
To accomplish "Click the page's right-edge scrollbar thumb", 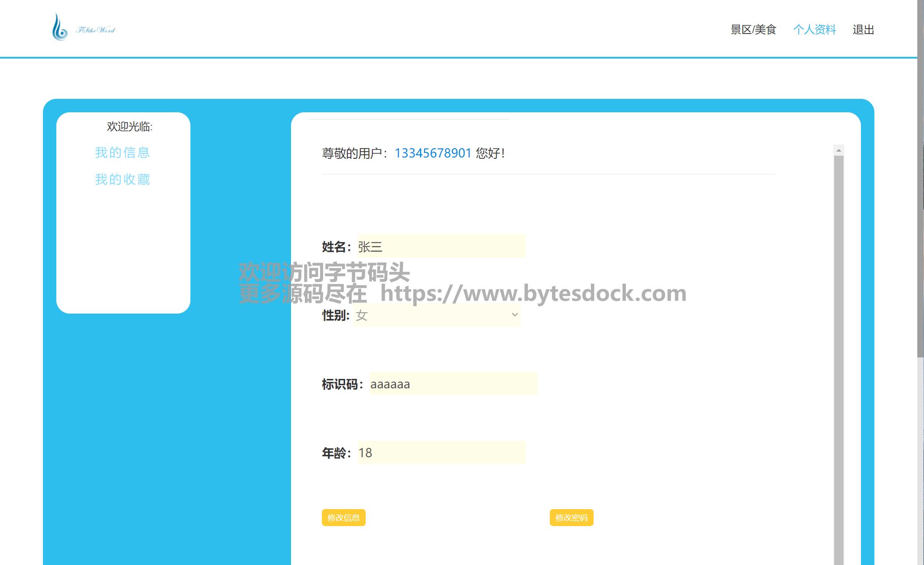I will pyautogui.click(x=920, y=179).
